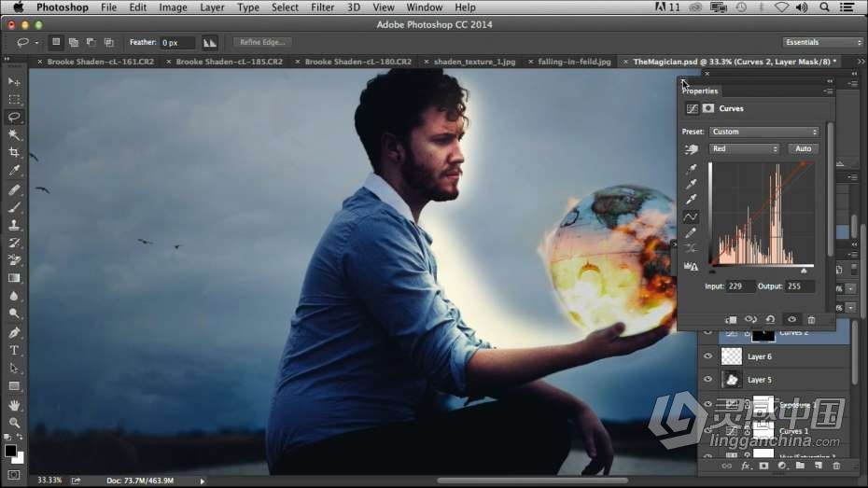Add a layer mask in Layers panel

coord(763,466)
